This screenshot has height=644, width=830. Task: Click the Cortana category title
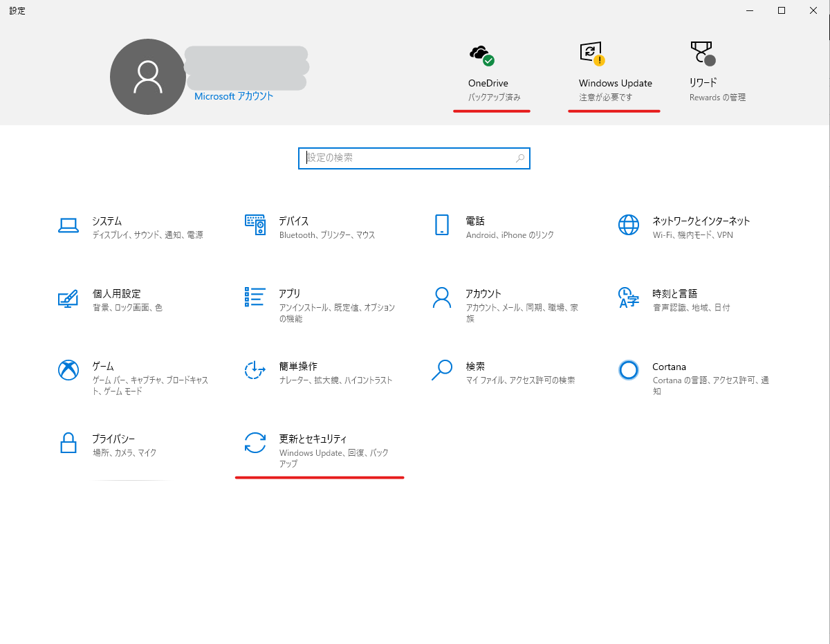pos(670,367)
